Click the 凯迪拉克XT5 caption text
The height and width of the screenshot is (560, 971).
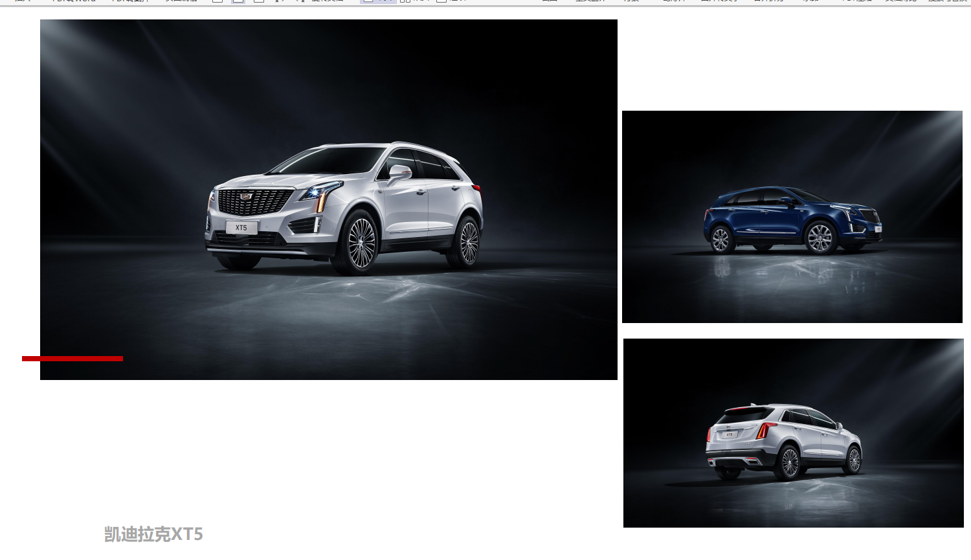point(153,534)
